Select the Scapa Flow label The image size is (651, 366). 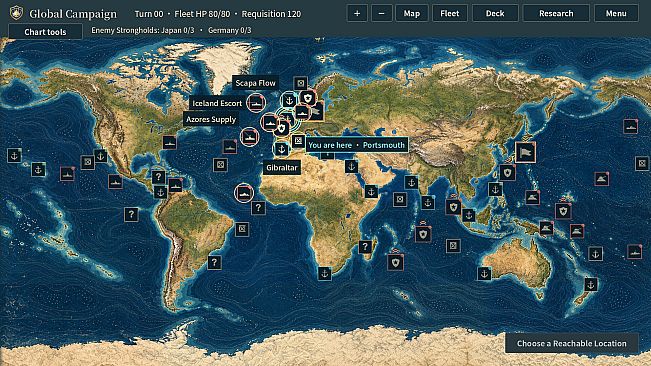pos(255,83)
